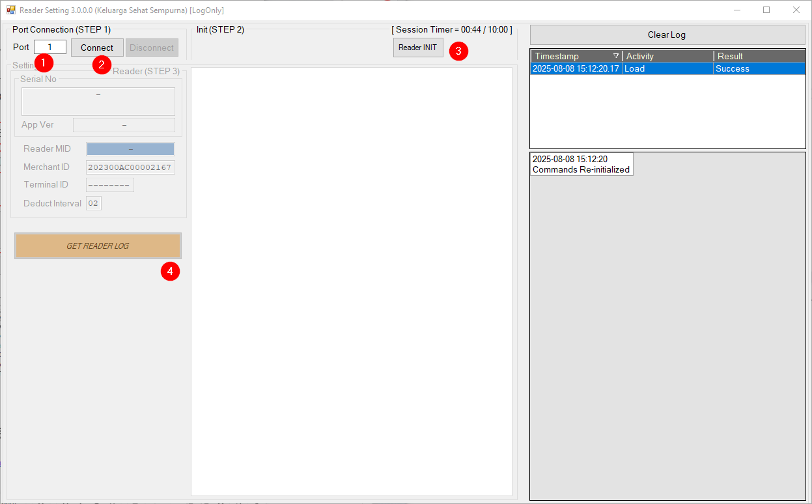This screenshot has height=504, width=812.
Task: Click the Reader INIT button
Action: pyautogui.click(x=418, y=48)
